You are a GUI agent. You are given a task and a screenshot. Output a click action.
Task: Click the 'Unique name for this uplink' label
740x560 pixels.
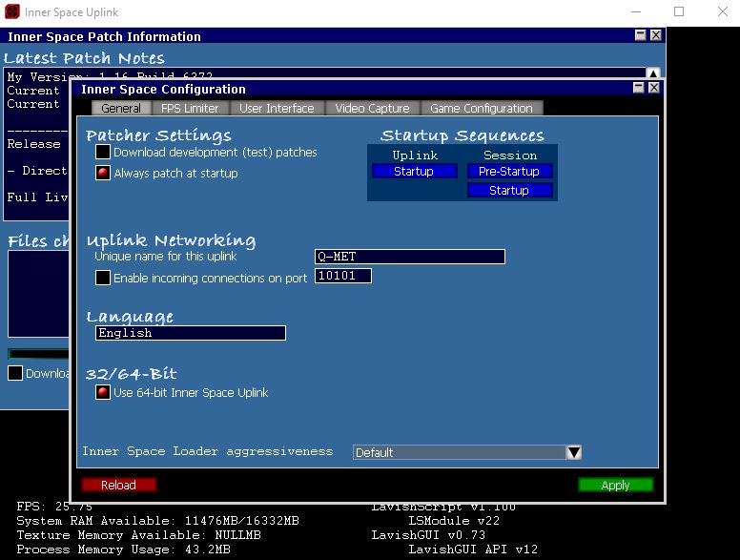[166, 257]
